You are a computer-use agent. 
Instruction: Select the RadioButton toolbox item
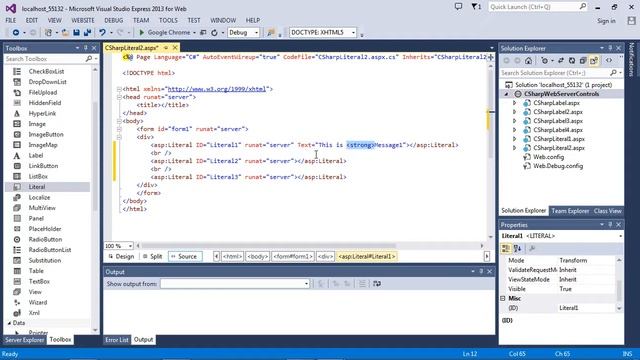45,239
